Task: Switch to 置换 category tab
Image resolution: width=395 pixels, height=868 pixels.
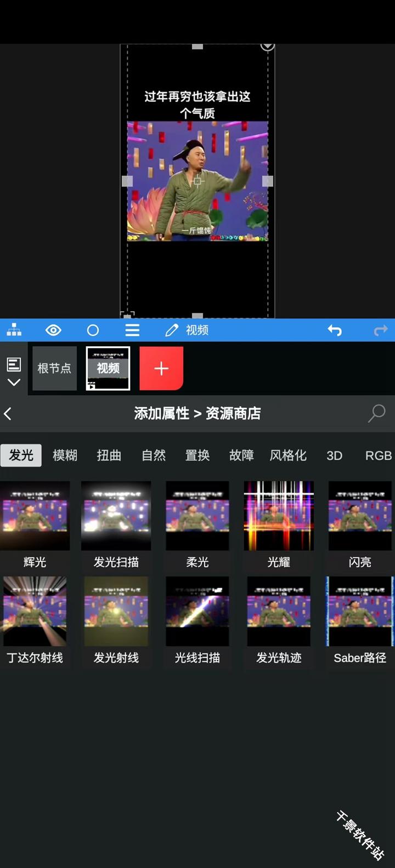Action: pyautogui.click(x=198, y=455)
